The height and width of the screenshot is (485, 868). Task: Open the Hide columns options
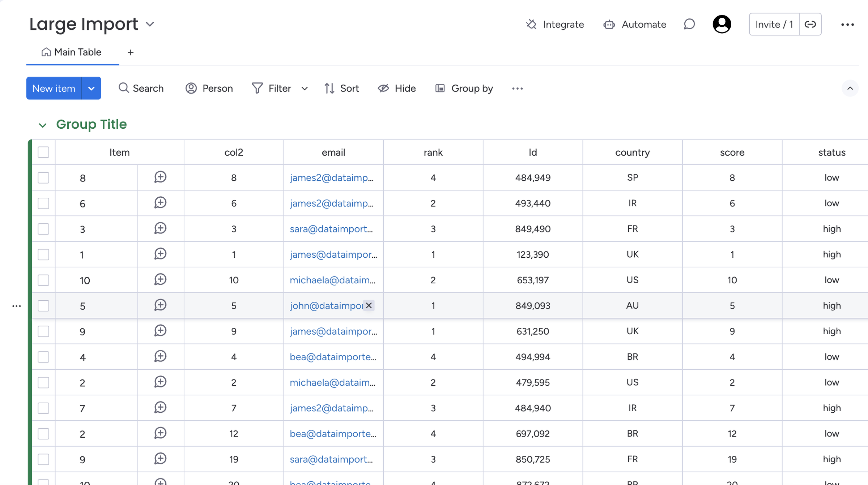click(397, 88)
